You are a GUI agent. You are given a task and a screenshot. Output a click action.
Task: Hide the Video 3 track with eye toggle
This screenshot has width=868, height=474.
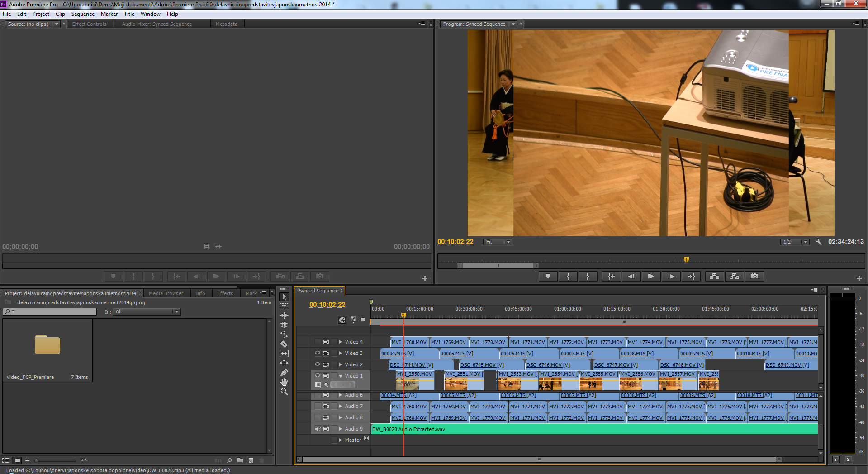318,353
